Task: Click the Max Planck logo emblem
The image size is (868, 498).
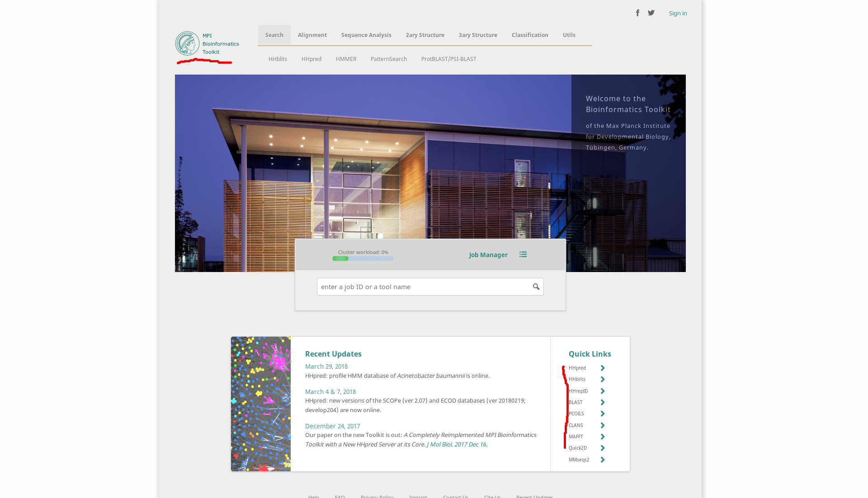Action: 187,43
